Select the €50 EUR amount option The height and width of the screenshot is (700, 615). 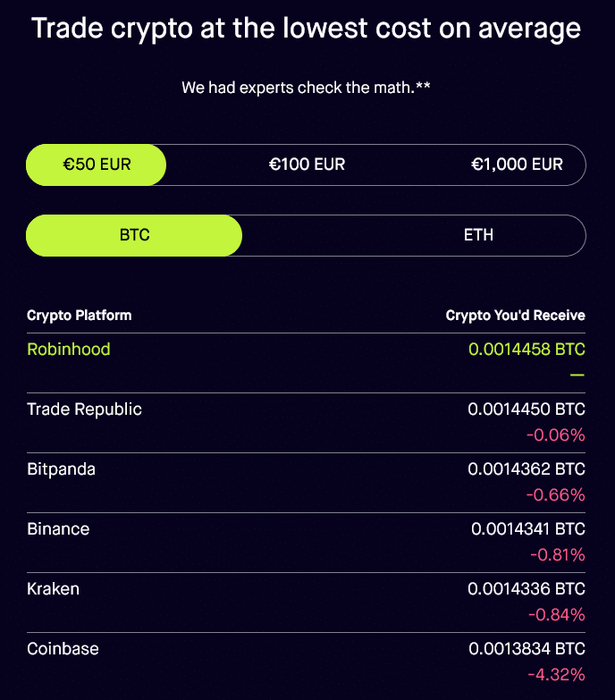pos(96,164)
